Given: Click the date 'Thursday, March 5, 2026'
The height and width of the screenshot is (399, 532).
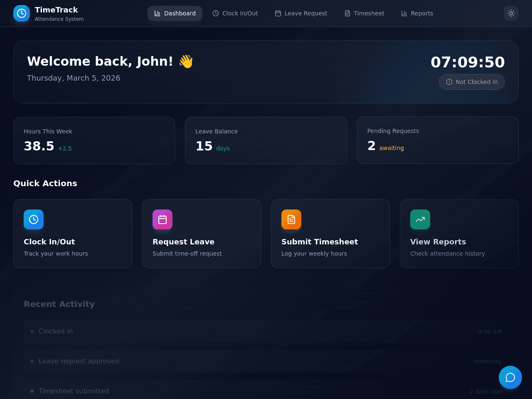Looking at the screenshot, I should point(74,78).
